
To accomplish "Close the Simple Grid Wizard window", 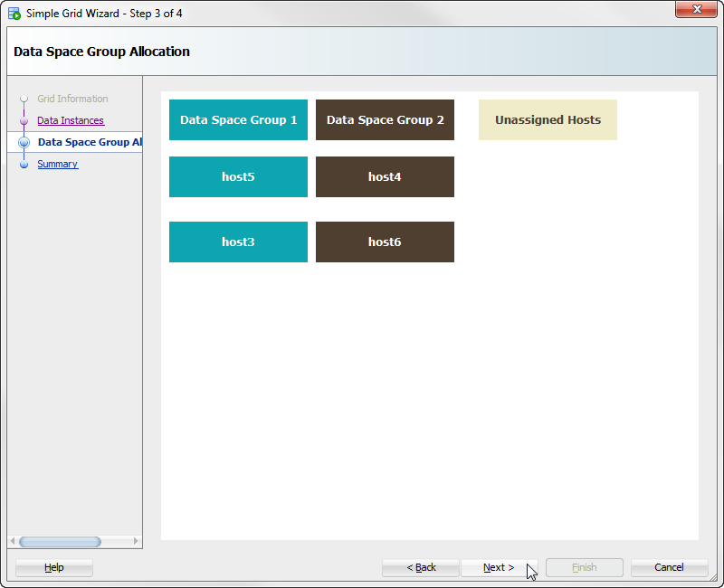I will click(696, 9).
